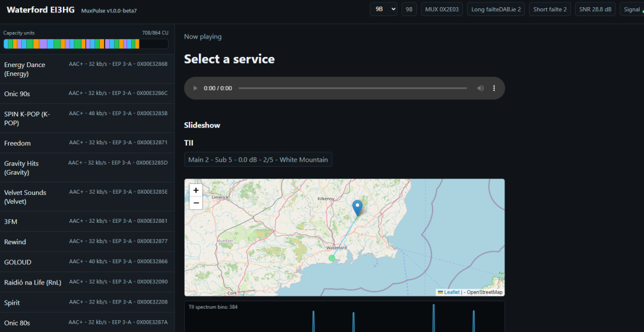This screenshot has height=332, width=644.
Task: Open the 9B channel dropdown
Action: pos(384,9)
